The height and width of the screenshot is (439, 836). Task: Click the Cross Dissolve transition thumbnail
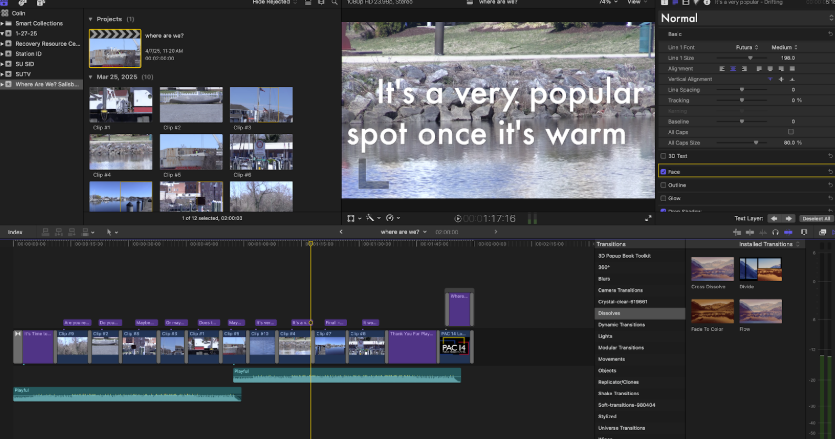(x=710, y=269)
